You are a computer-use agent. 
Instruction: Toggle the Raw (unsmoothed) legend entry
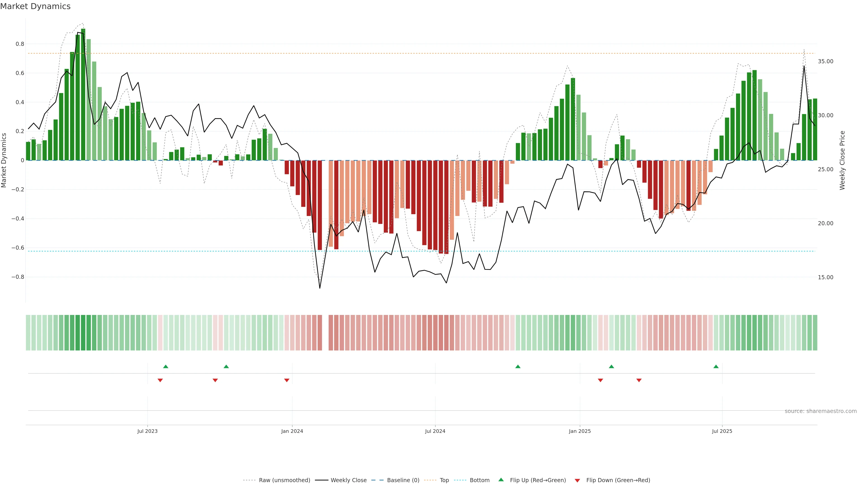coord(284,480)
